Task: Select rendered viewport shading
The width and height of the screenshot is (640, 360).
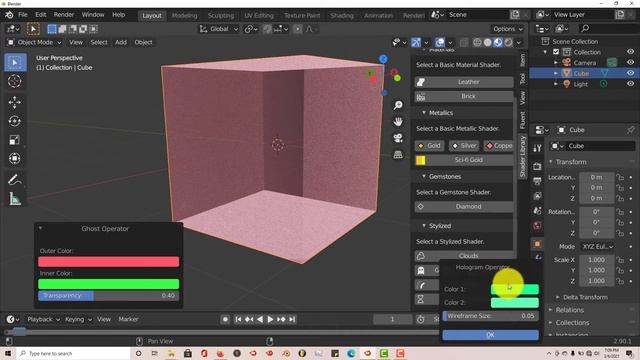Action: pos(509,42)
